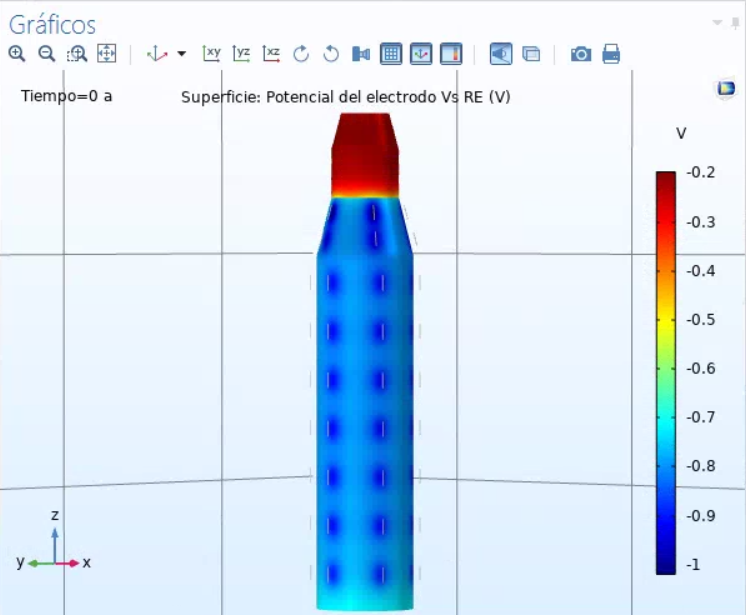Switch to the XY plane view
The height and width of the screenshot is (615, 746).
pyautogui.click(x=211, y=54)
